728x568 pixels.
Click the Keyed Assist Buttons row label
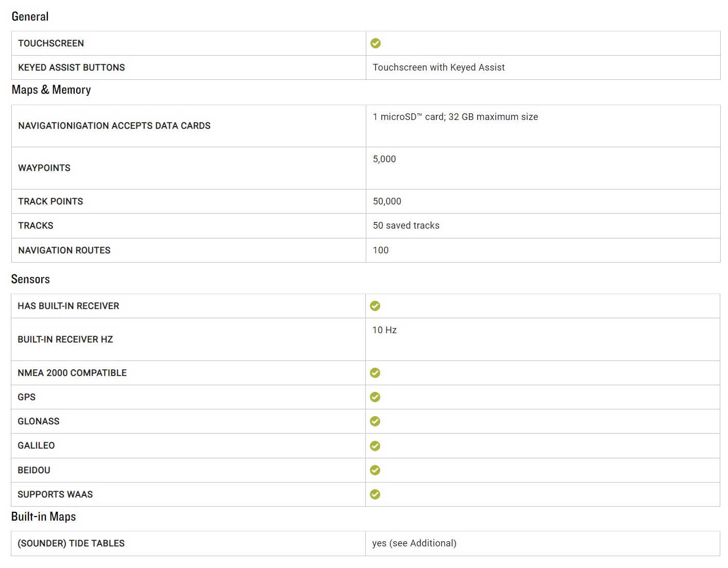coord(72,67)
